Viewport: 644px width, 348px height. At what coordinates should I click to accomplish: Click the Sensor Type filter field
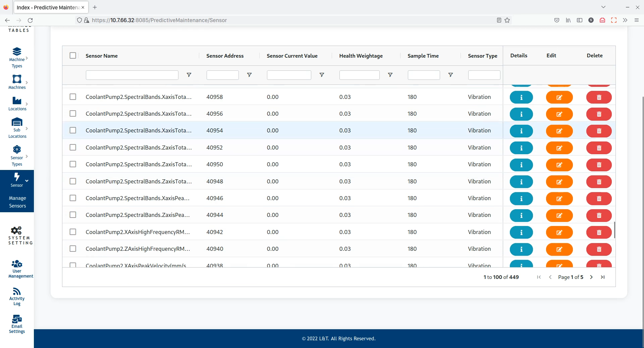484,75
